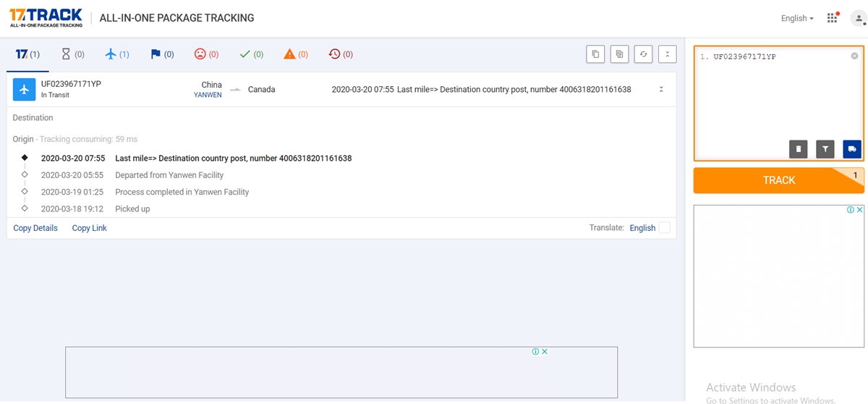Toggle the Translate checkbox
This screenshot has height=404, width=868.
664,228
